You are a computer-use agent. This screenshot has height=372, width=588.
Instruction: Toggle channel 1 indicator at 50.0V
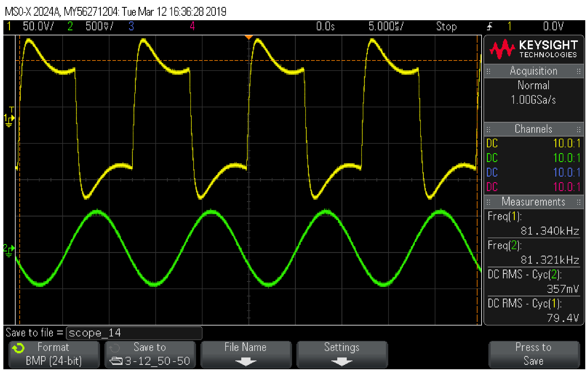point(9,26)
